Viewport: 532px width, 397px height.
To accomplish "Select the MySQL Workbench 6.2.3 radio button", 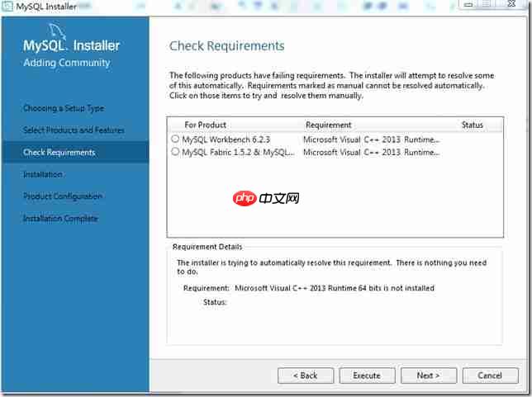I will click(175, 139).
